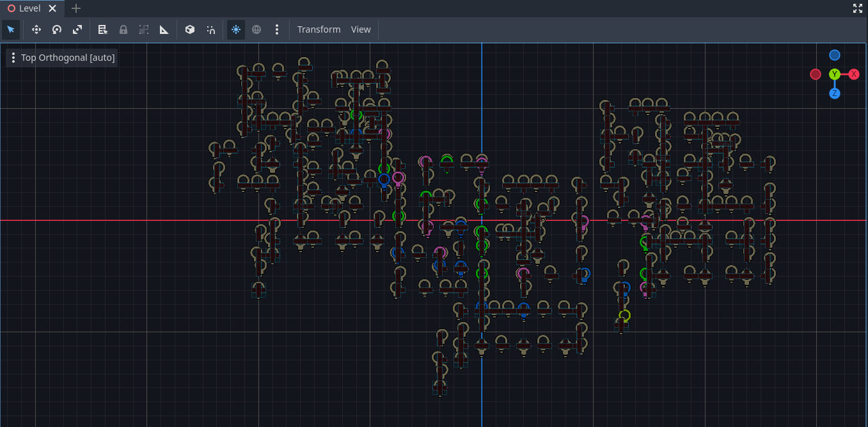Click the red X axis gizmo handle

854,74
